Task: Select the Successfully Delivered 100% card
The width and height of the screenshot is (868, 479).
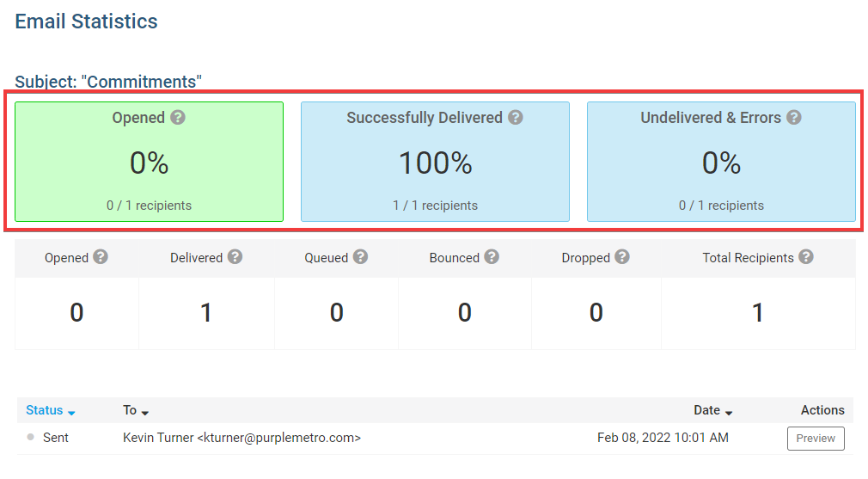Action: (435, 162)
